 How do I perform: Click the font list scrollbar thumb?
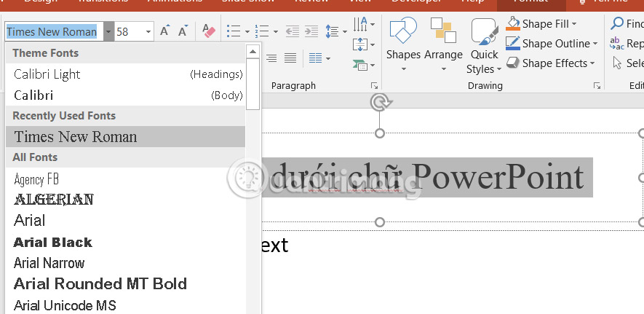point(253,85)
